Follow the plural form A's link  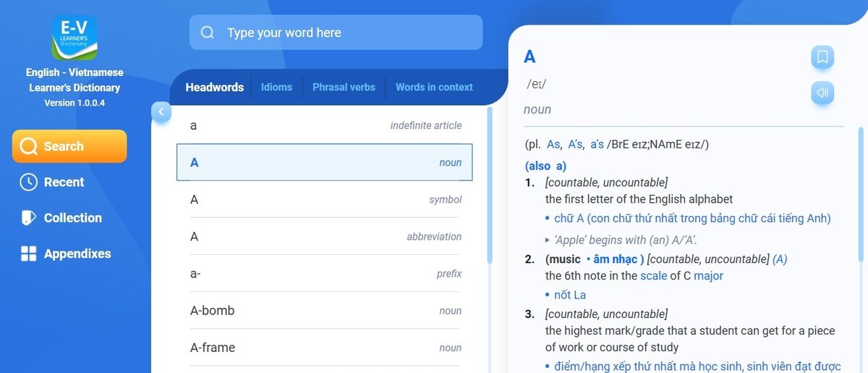575,144
